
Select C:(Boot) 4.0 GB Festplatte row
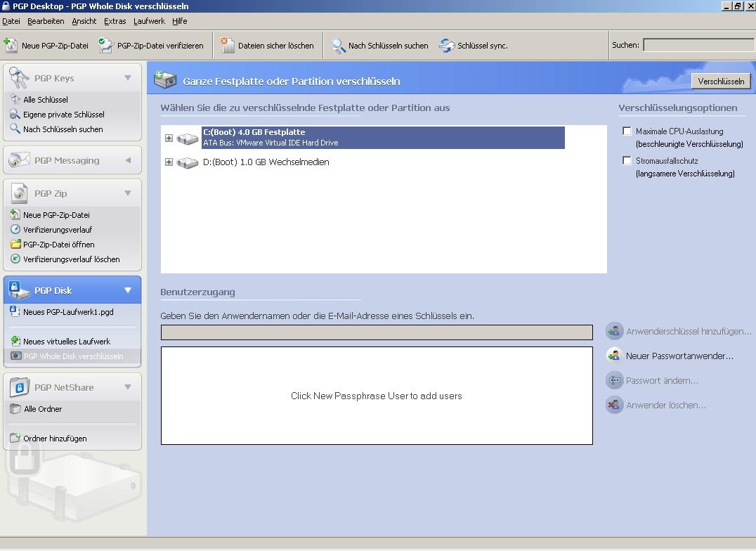[383, 138]
